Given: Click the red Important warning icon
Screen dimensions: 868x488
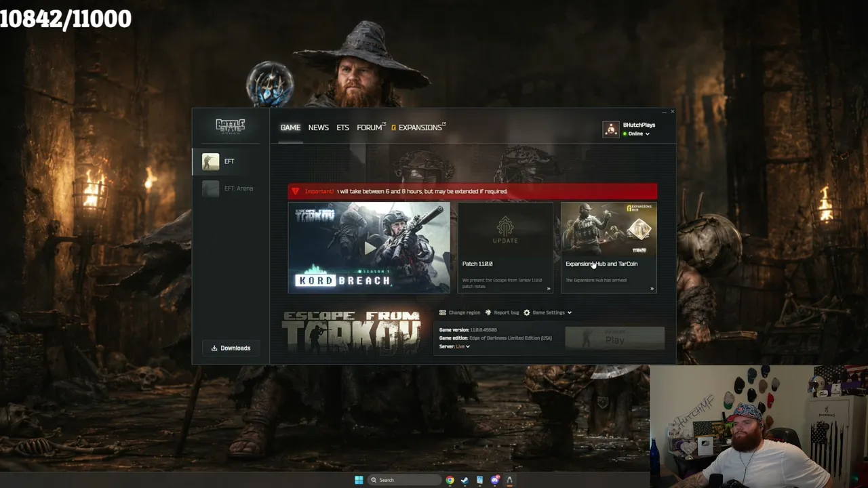Looking at the screenshot, I should (x=295, y=191).
